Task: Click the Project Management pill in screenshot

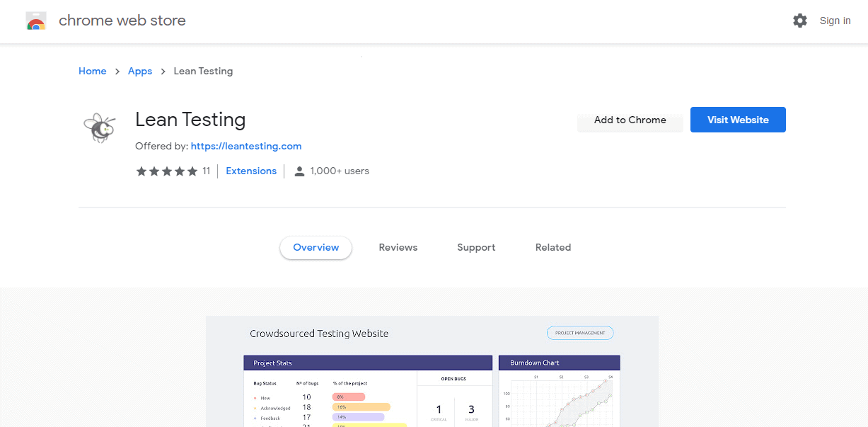Action: [x=580, y=333]
